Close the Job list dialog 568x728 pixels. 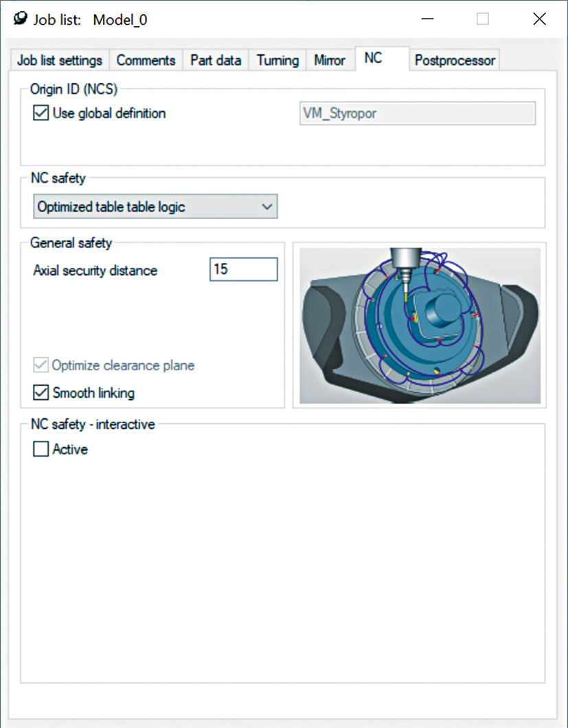(539, 19)
